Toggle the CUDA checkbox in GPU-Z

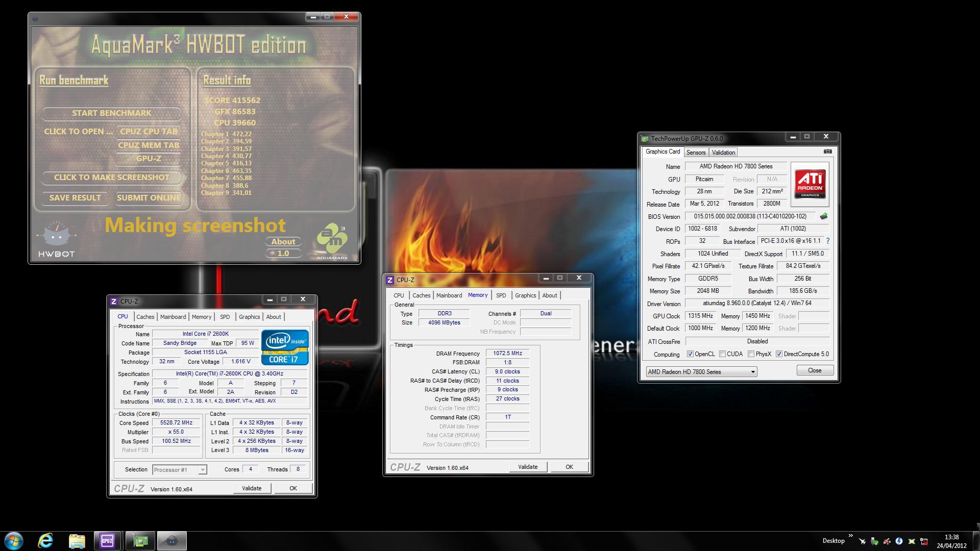[722, 354]
